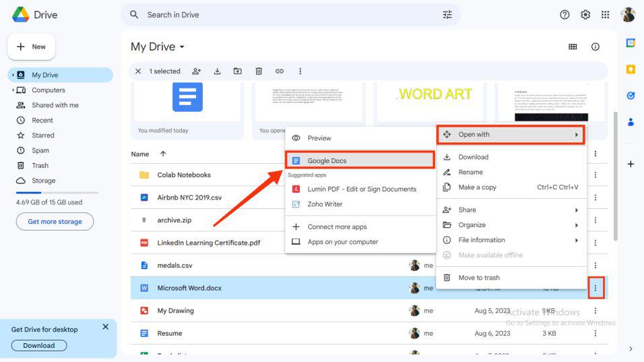The height and width of the screenshot is (362, 644).
Task: Open Storage in sidebar
Action: pyautogui.click(x=60, y=181)
